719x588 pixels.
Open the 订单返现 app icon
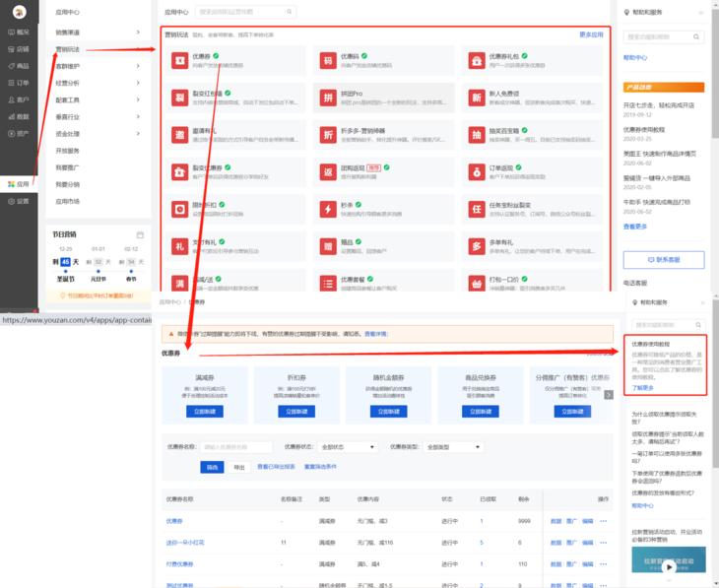477,172
